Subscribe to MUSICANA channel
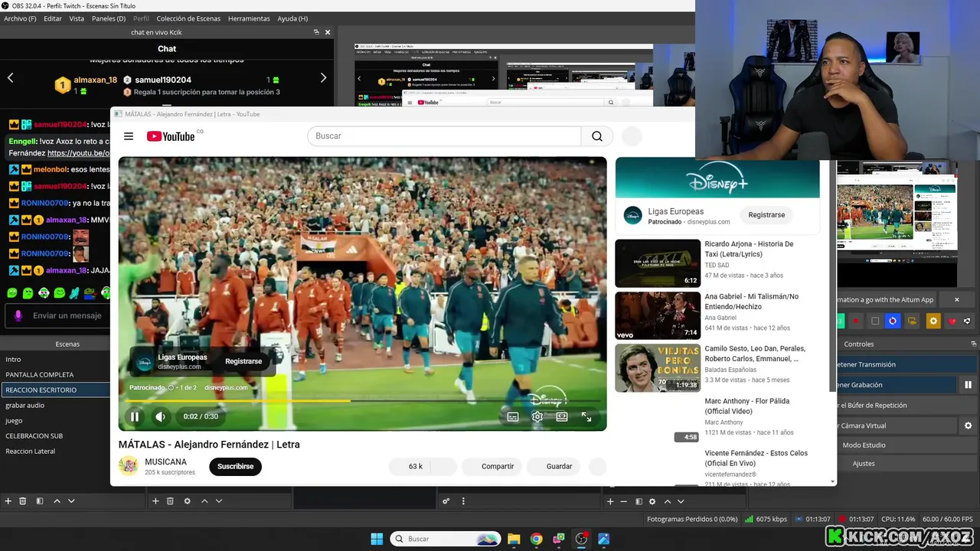 click(235, 466)
